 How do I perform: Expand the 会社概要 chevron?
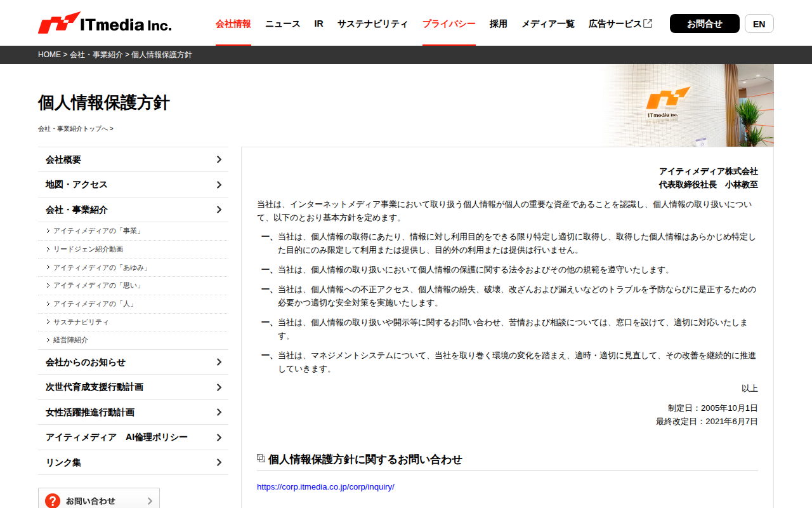click(219, 159)
